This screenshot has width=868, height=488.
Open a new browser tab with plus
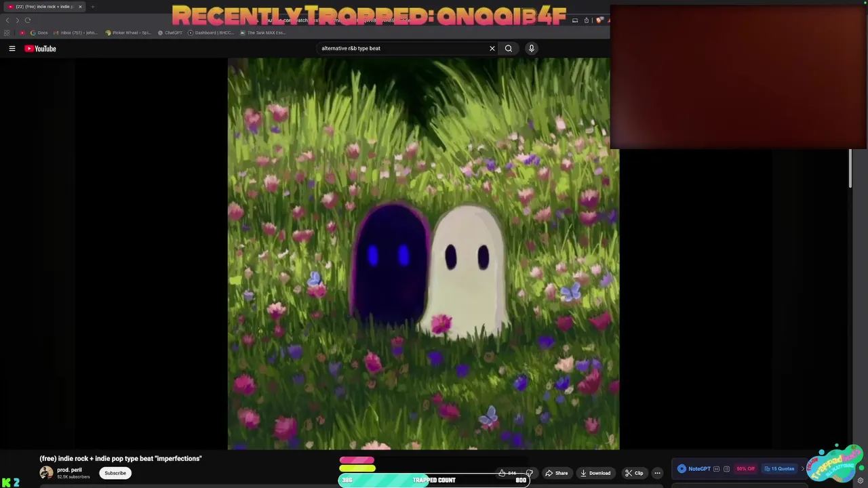click(93, 7)
